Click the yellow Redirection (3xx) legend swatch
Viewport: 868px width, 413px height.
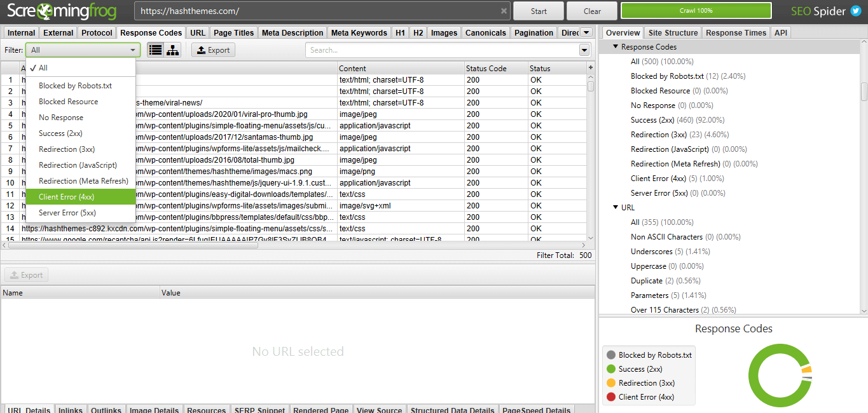pos(611,383)
